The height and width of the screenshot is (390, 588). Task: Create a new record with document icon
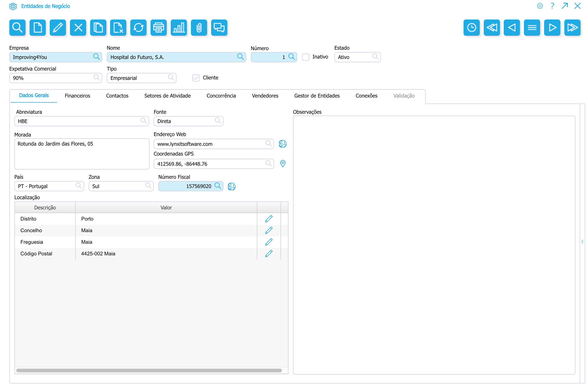37,27
